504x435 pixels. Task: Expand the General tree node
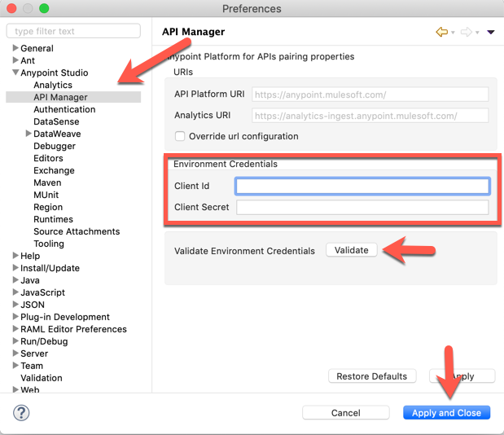15,48
